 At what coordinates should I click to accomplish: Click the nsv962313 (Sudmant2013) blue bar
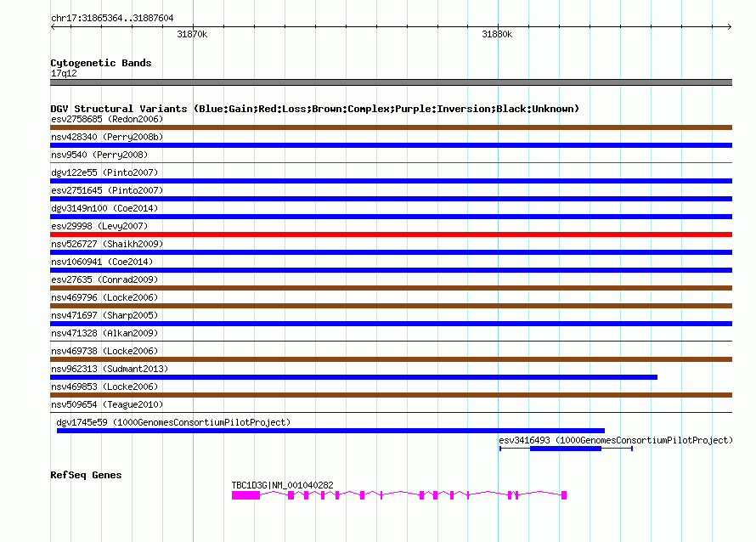354,377
